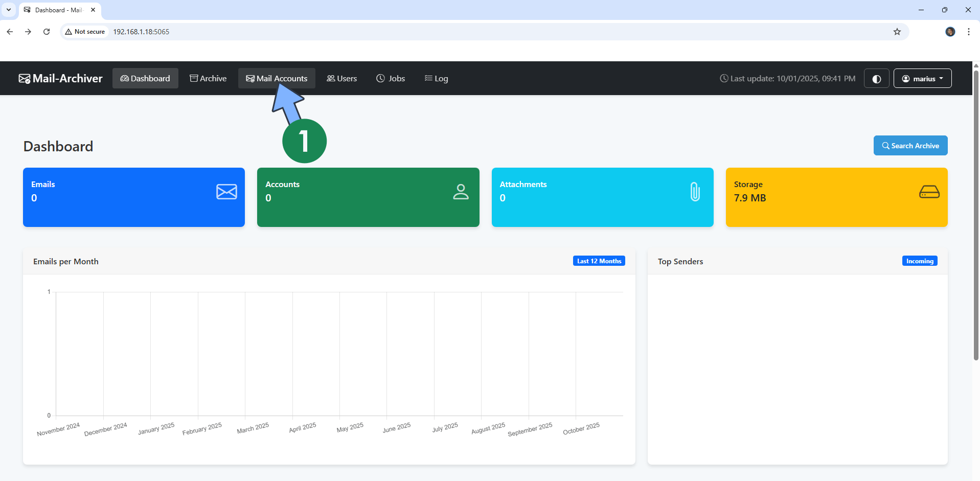The width and height of the screenshot is (980, 481).
Task: Click the person icon on Accounts card
Action: (461, 192)
